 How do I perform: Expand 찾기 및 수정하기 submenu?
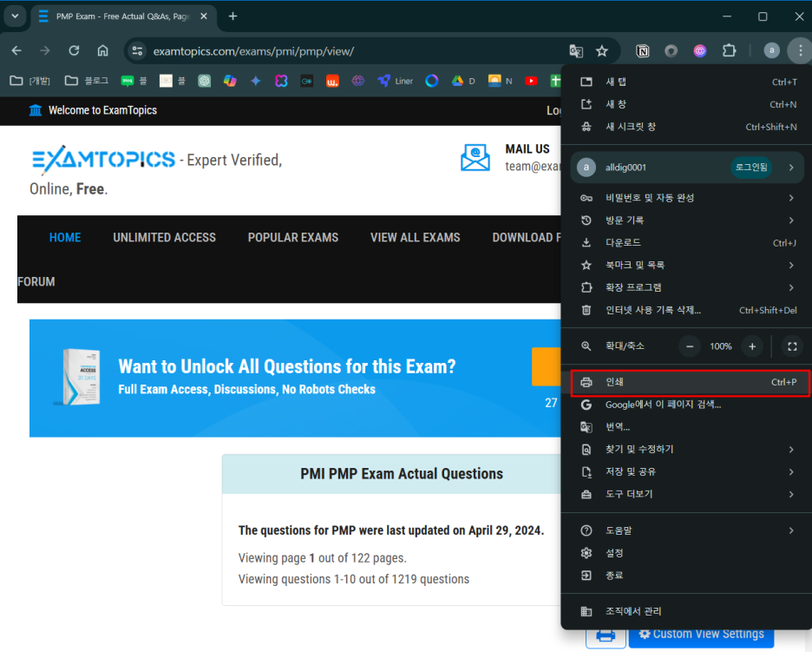[688, 450]
